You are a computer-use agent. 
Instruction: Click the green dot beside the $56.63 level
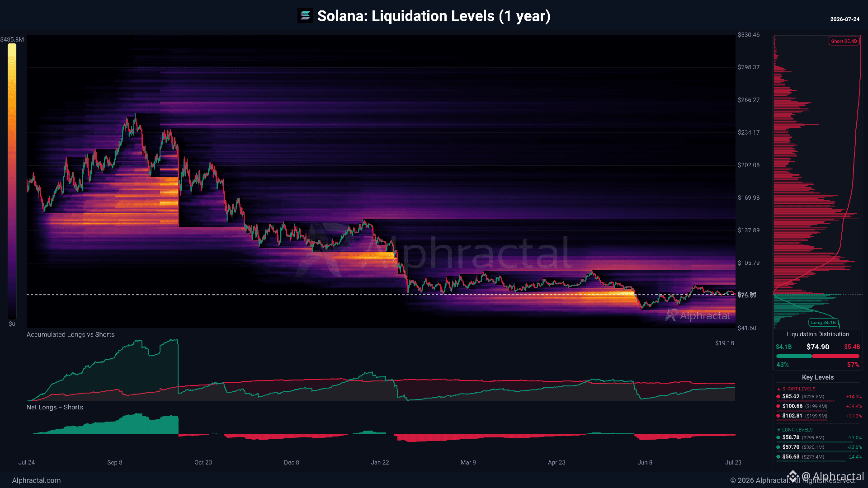pos(778,457)
